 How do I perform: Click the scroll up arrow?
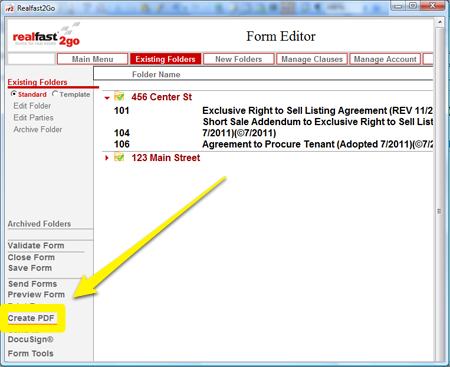click(440, 23)
